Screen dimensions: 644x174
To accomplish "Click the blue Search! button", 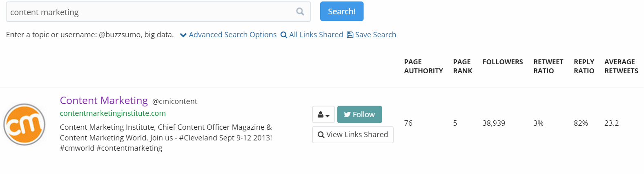I will tap(342, 11).
